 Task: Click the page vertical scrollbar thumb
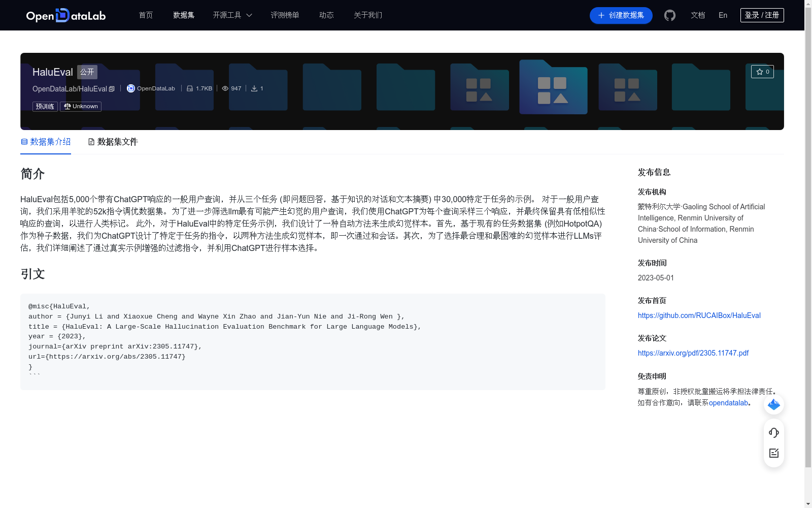coord(808,237)
